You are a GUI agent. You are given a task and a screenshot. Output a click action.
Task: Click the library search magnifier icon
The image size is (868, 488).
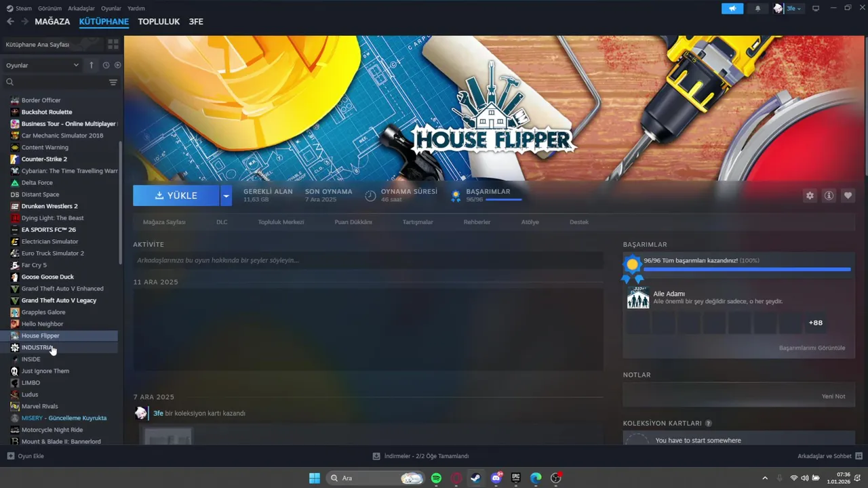tap(10, 82)
